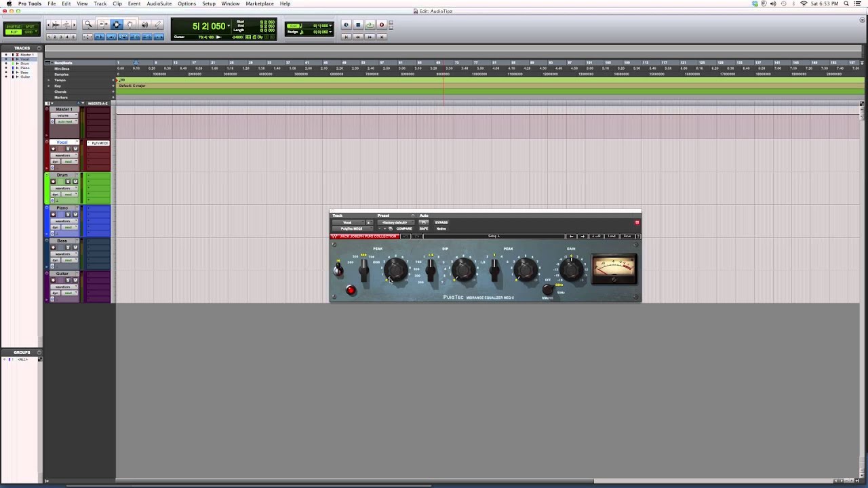Click the Waves A to B copy button
This screenshot has width=868, height=488.
(596, 236)
